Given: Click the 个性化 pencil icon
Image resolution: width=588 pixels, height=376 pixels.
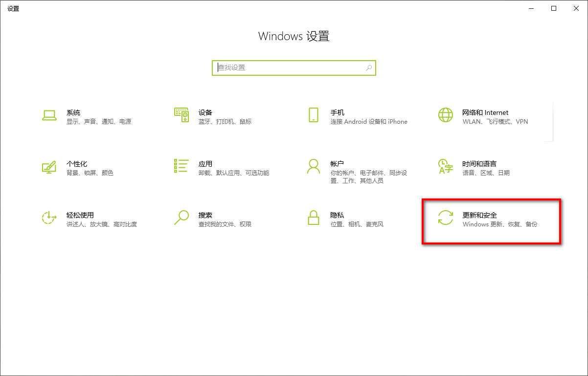Looking at the screenshot, I should [x=49, y=167].
